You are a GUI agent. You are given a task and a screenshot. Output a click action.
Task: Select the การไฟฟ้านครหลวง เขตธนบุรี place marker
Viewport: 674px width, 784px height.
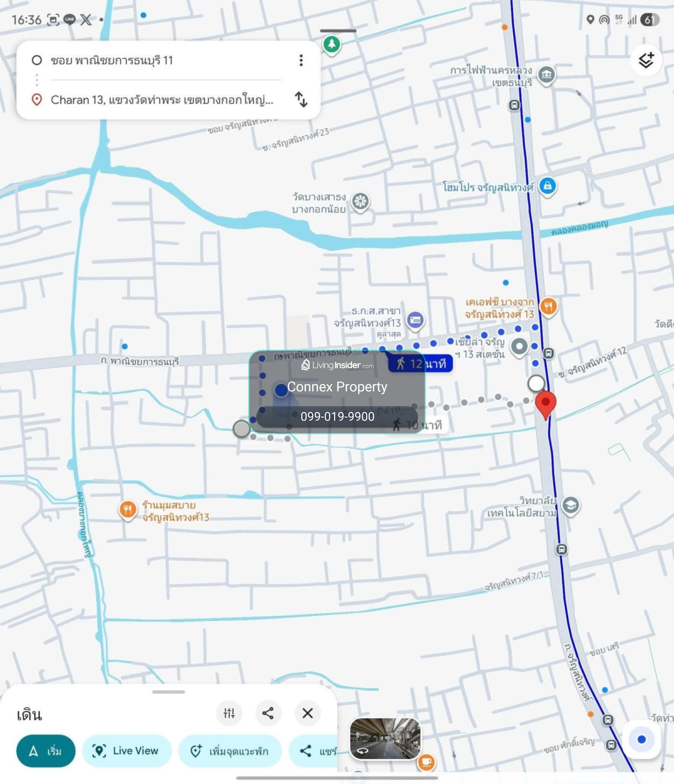tap(546, 75)
